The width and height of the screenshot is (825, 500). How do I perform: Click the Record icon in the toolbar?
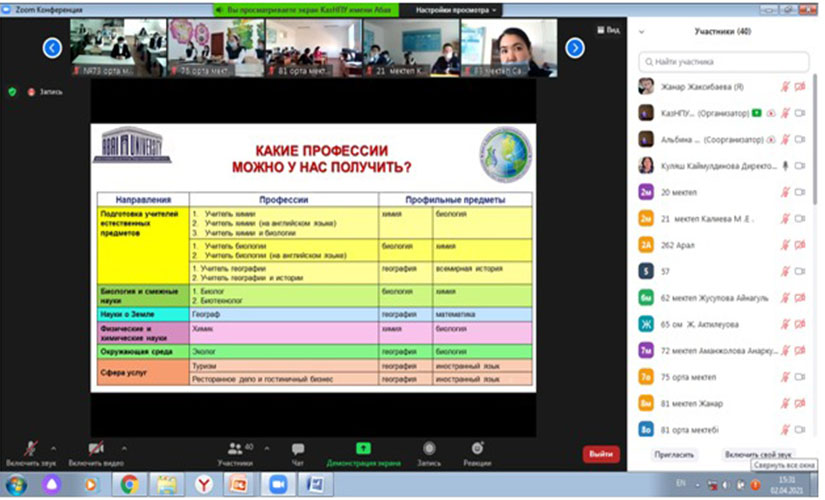[429, 449]
